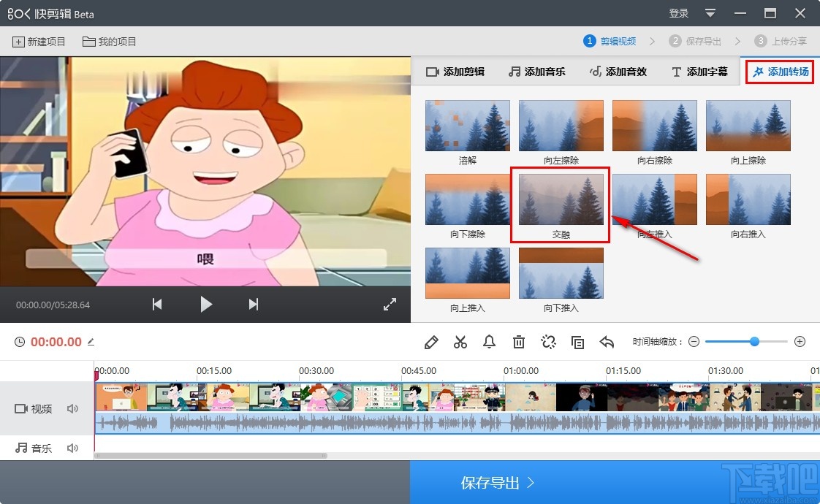
Task: Zoom in timeline with plus icon
Action: pyautogui.click(x=800, y=342)
